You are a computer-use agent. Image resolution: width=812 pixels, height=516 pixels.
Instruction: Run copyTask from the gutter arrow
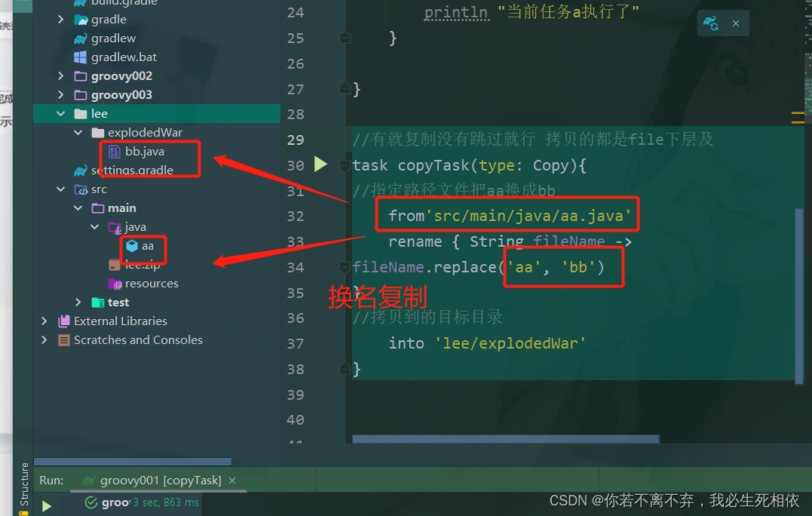click(x=320, y=164)
